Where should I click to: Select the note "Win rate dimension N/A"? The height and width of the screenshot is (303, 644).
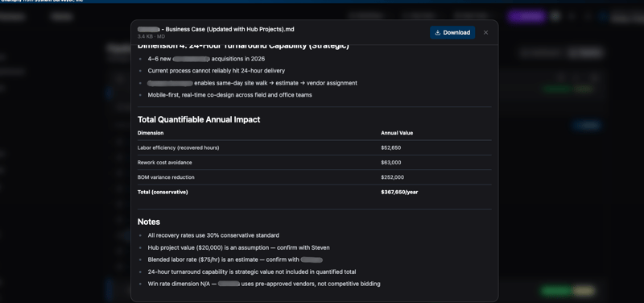tap(264, 284)
